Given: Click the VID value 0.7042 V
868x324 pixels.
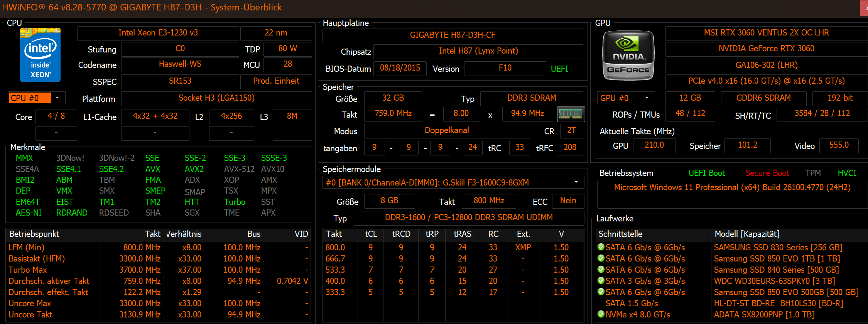Looking at the screenshot, I should (292, 281).
